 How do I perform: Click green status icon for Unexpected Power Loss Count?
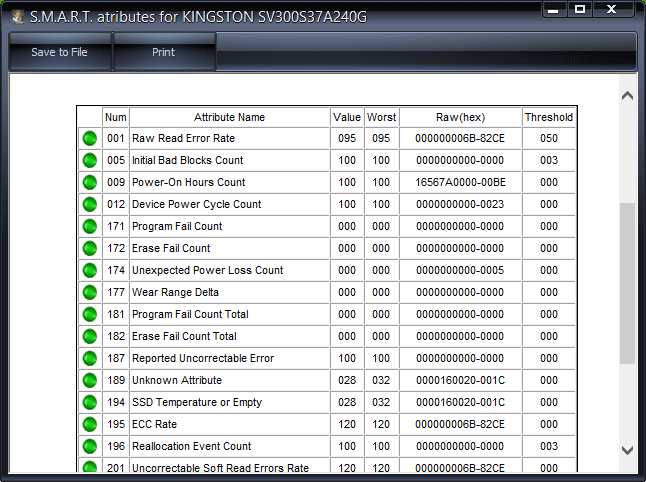(x=90, y=270)
